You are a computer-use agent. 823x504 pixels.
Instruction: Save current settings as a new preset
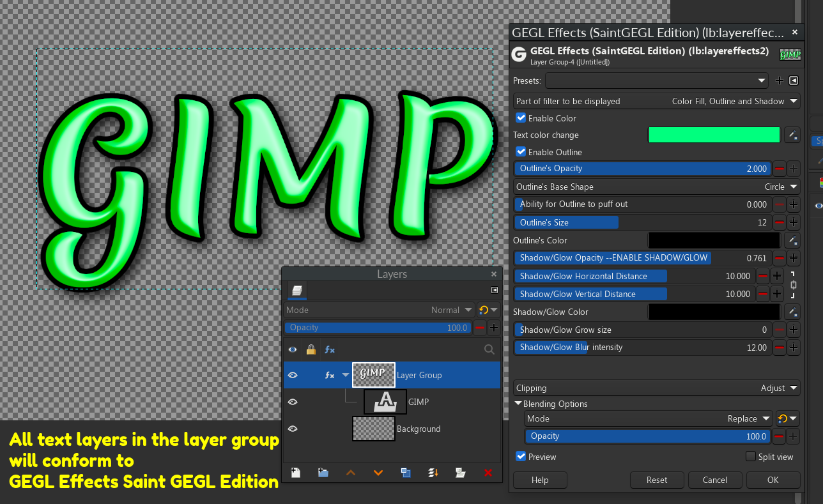coord(779,80)
